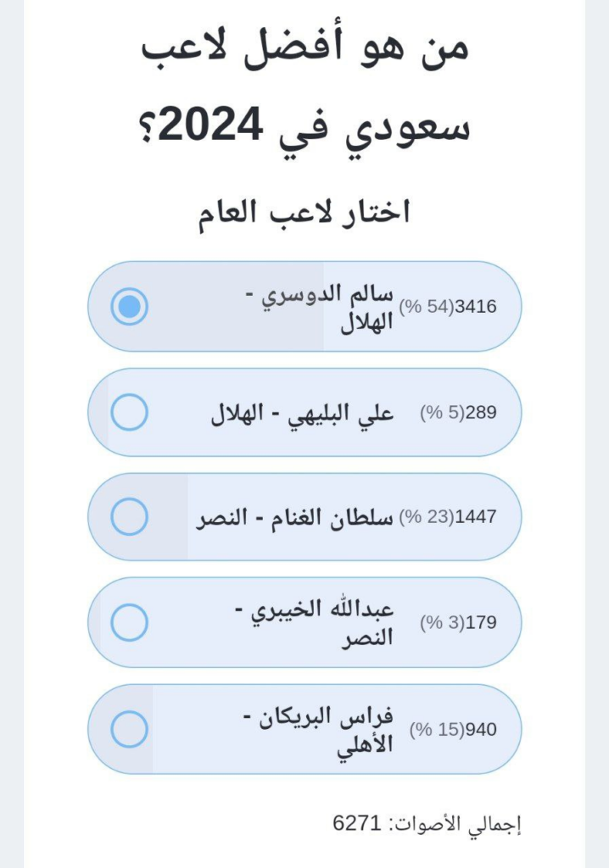The height and width of the screenshot is (868, 609).
Task: Click the 1447 (23 %) vote count
Action: [447, 517]
